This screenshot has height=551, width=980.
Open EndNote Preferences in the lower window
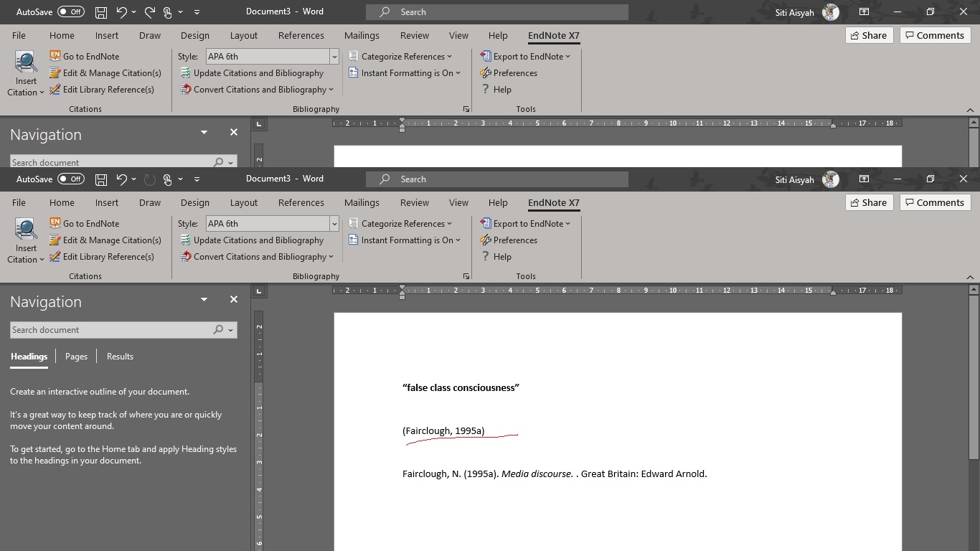(509, 240)
